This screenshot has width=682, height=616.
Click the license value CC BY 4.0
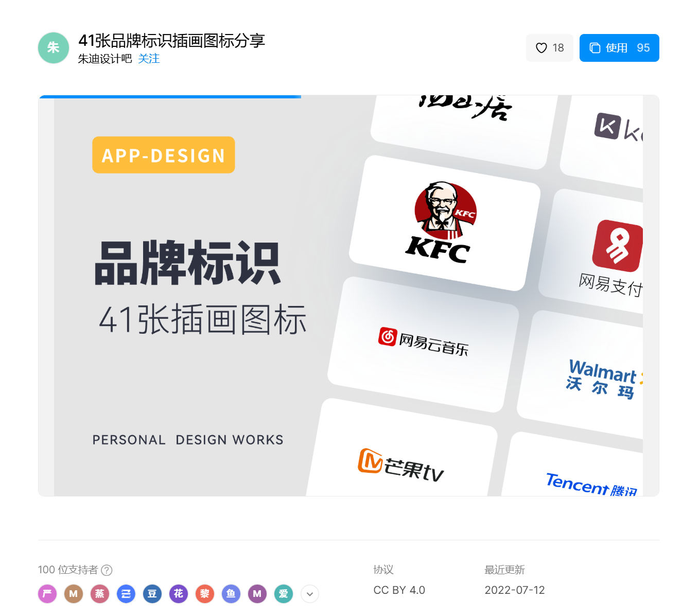(x=399, y=590)
